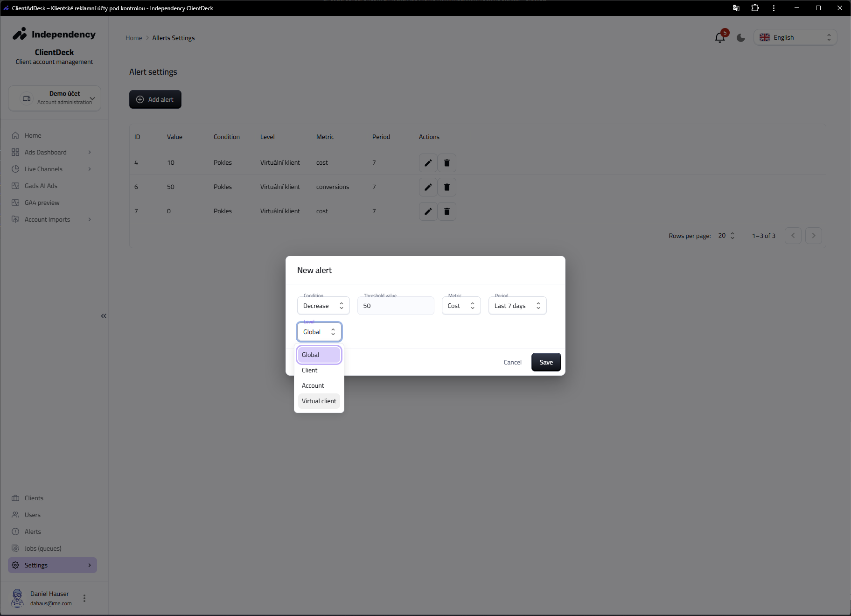The height and width of the screenshot is (616, 851).
Task: Collapse the sidebar with double-chevron icon
Action: [104, 316]
